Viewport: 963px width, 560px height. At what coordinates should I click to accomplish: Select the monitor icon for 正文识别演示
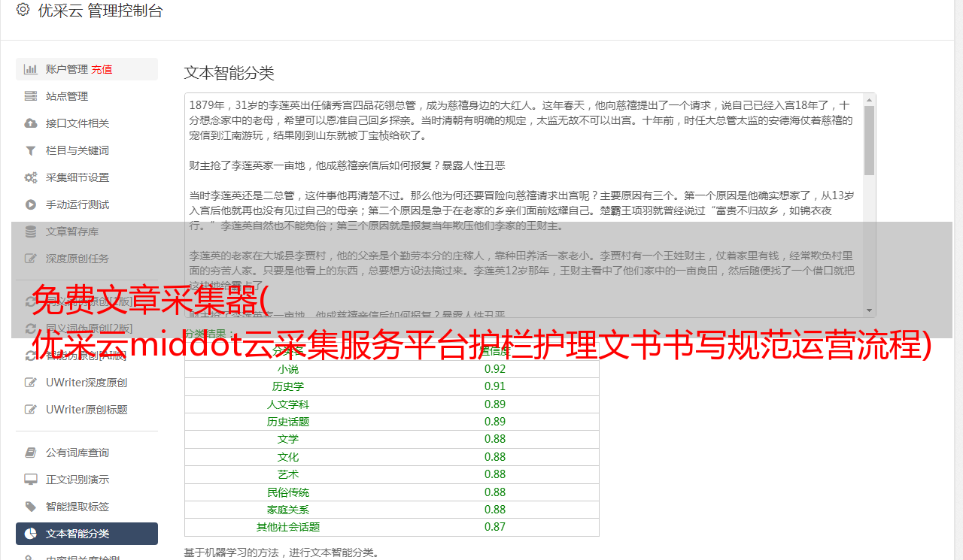pos(31,480)
